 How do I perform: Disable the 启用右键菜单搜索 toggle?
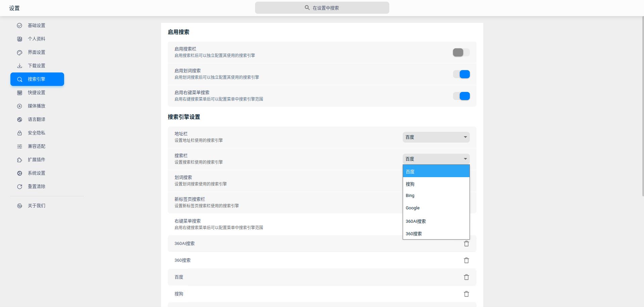point(461,96)
